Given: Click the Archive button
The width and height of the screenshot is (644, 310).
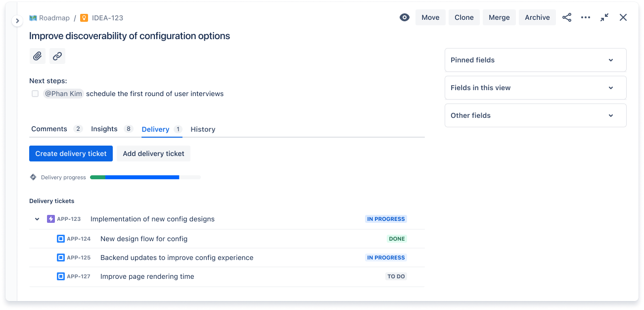Looking at the screenshot, I should pos(537,17).
